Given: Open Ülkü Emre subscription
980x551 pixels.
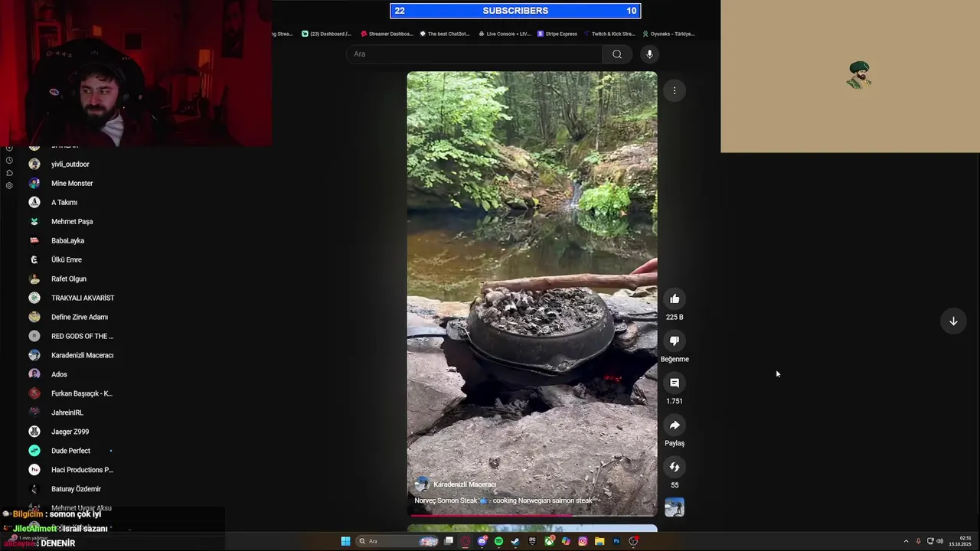Looking at the screenshot, I should point(67,259).
